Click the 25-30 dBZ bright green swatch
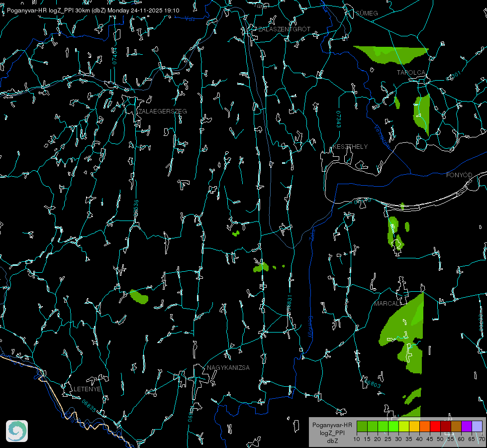The height and width of the screenshot is (448, 487). click(393, 427)
